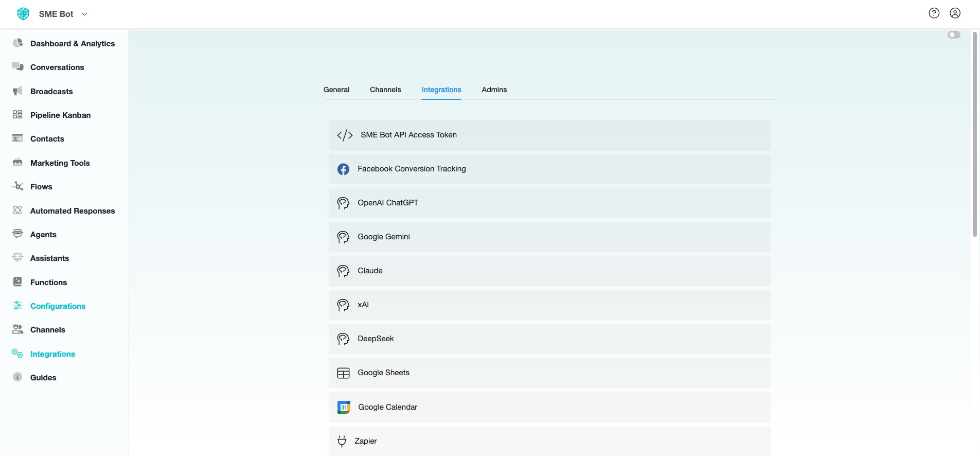Expand the OpenAI ChatGPT integration
The width and height of the screenshot is (980, 456).
click(549, 203)
